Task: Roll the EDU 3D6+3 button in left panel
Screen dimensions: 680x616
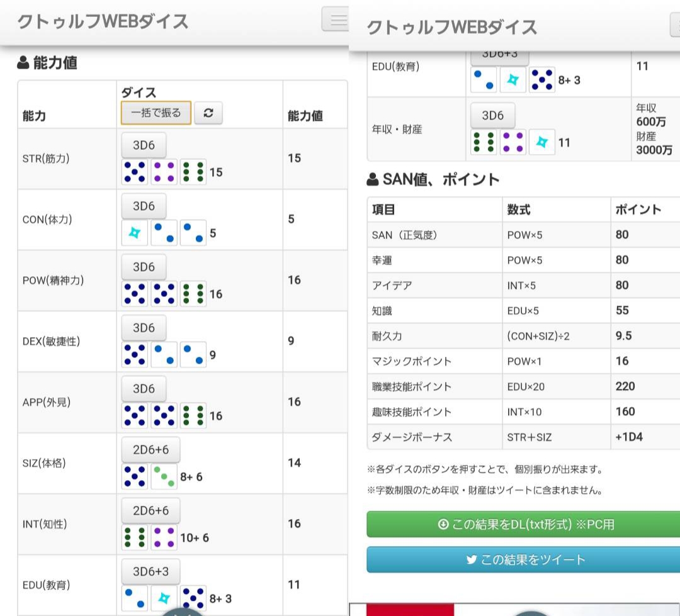Action: tap(150, 571)
